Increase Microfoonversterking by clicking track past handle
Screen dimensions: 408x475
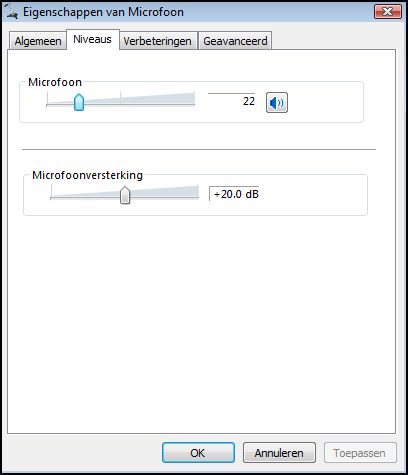pos(165,198)
